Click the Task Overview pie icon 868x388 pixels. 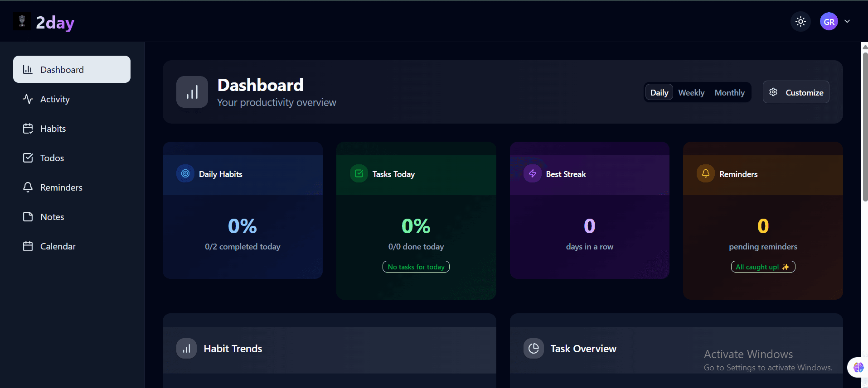[x=533, y=349]
